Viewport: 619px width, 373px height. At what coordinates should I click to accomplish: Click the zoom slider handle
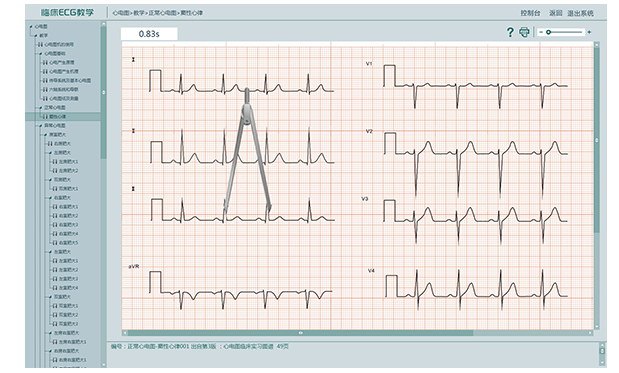[x=548, y=32]
